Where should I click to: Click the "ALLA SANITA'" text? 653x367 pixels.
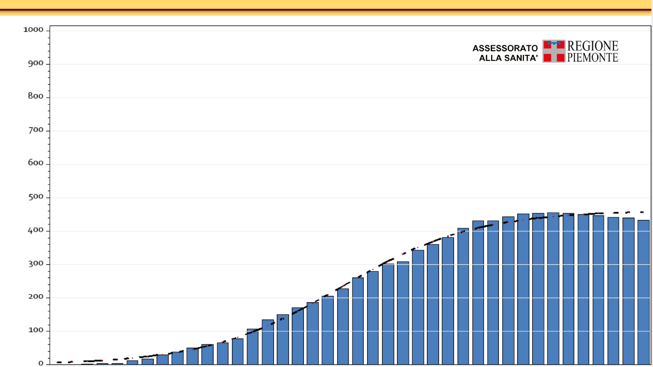point(508,58)
